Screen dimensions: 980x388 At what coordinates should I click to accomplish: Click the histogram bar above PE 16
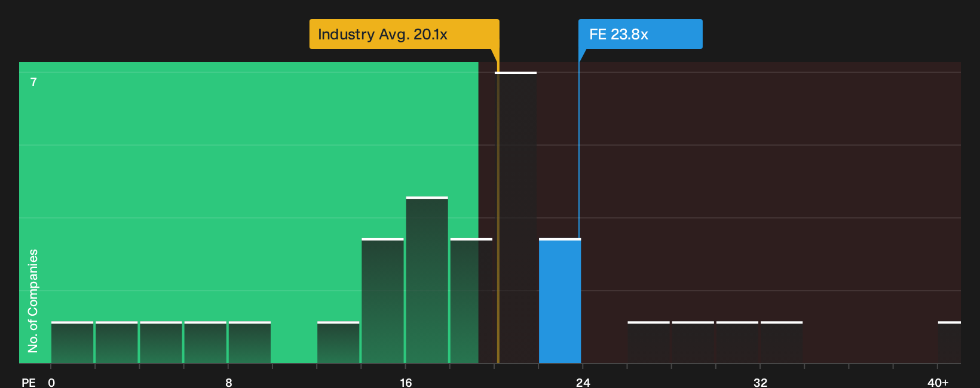coord(427,280)
